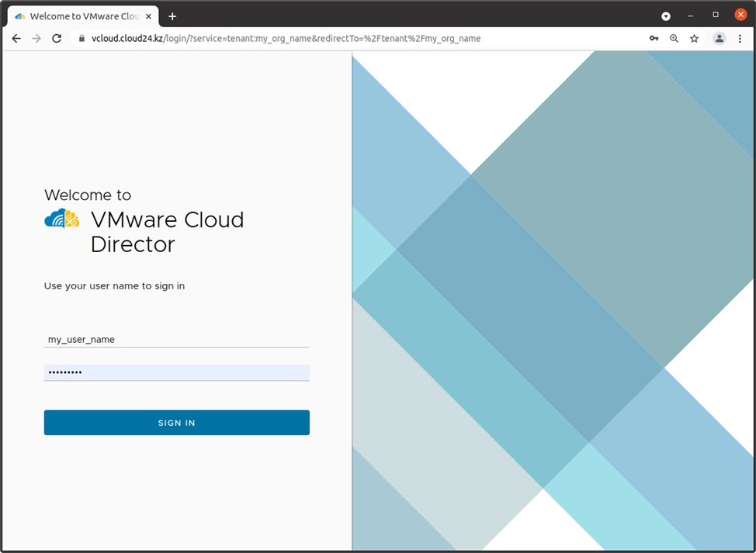Click the zoom magnifier icon in address bar
This screenshot has width=756, height=553.
(674, 38)
